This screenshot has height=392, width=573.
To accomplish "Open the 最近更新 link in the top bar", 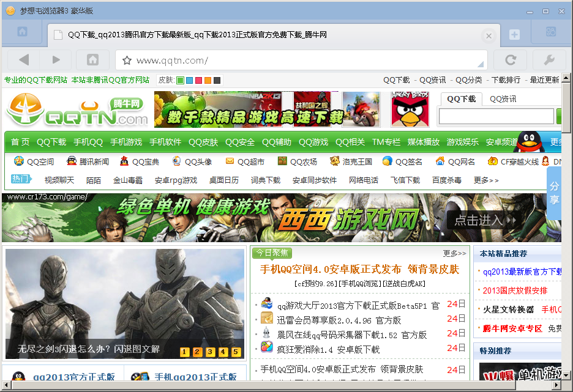I will [x=544, y=80].
